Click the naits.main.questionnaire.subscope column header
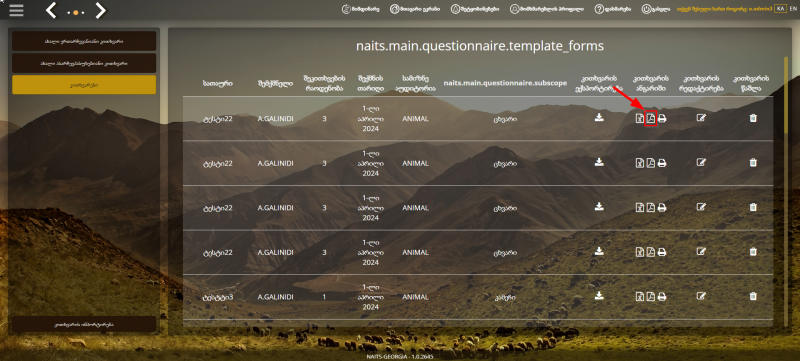800x361 pixels. pyautogui.click(x=505, y=83)
